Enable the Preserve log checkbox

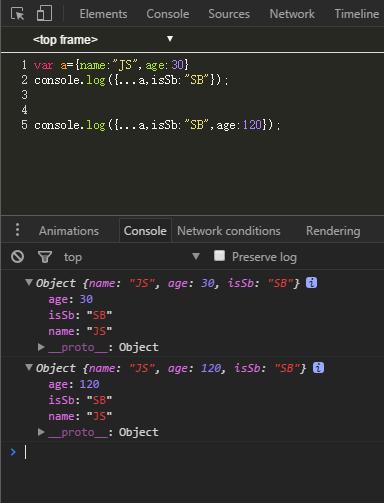[x=219, y=256]
